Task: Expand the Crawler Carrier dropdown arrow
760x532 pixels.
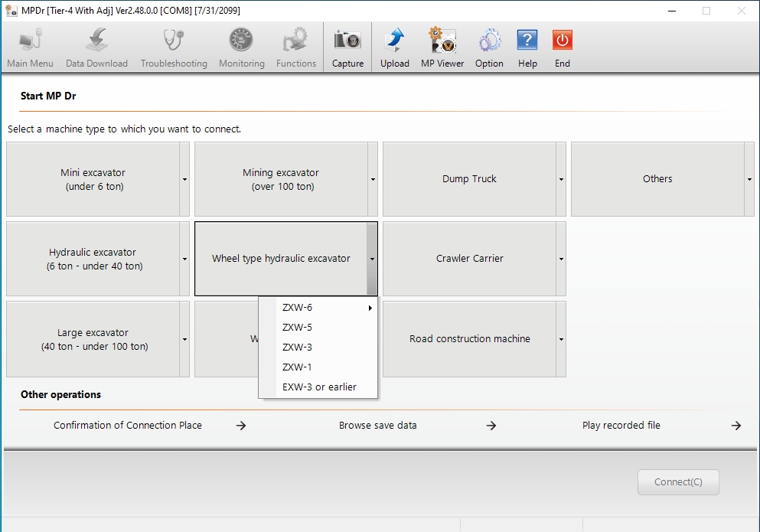Action: coord(561,259)
